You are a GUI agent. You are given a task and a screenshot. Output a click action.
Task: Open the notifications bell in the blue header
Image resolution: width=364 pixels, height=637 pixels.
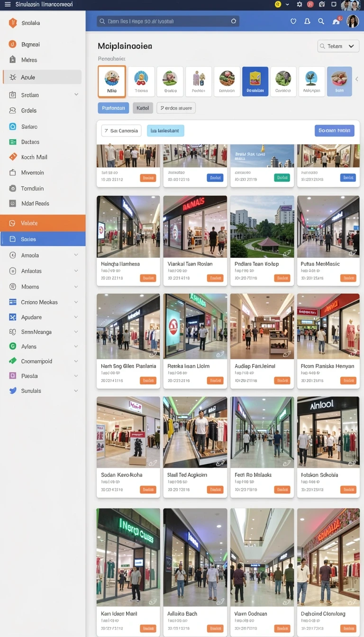[307, 21]
